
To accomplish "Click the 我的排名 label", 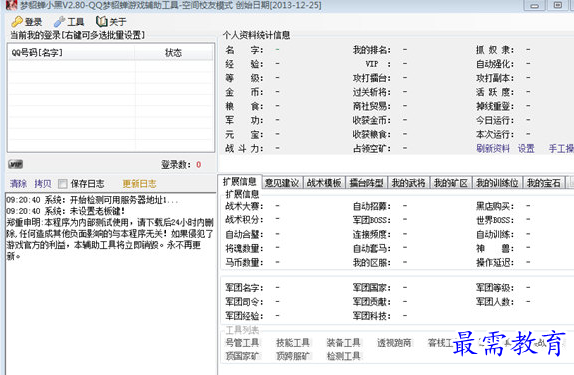I will click(x=372, y=50).
